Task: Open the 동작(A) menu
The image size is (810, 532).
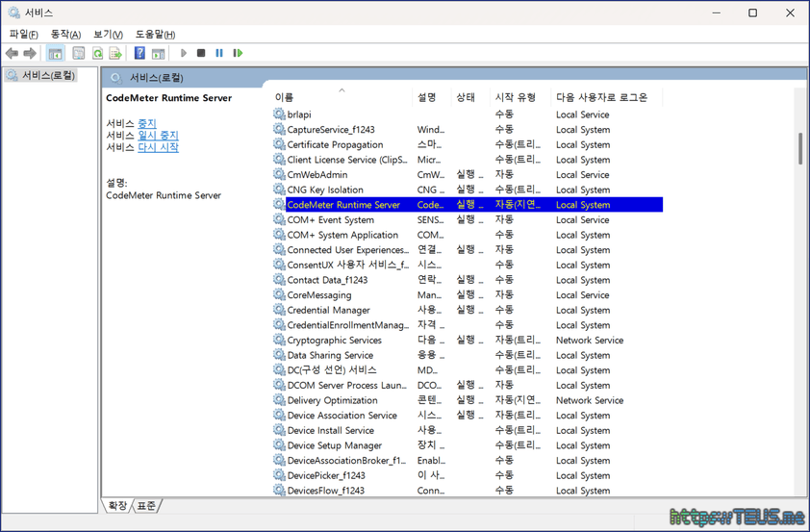Action: point(65,35)
